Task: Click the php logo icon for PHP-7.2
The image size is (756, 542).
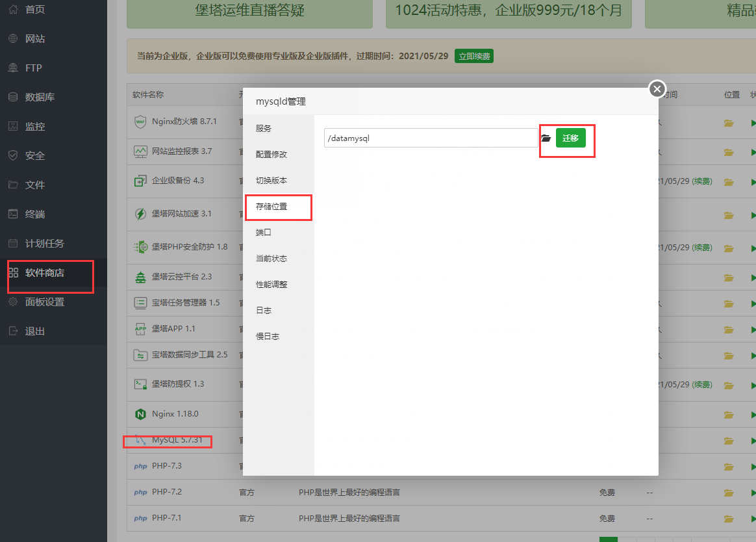Action: (140, 493)
